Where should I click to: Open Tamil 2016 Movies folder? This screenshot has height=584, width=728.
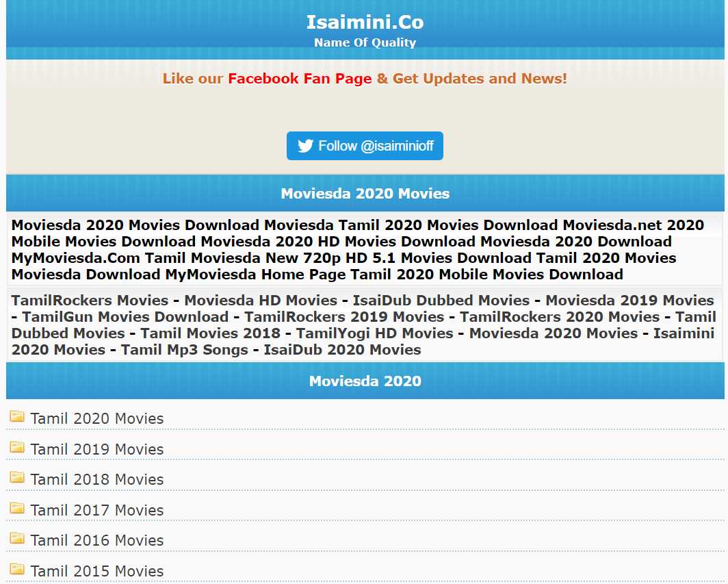pos(97,540)
